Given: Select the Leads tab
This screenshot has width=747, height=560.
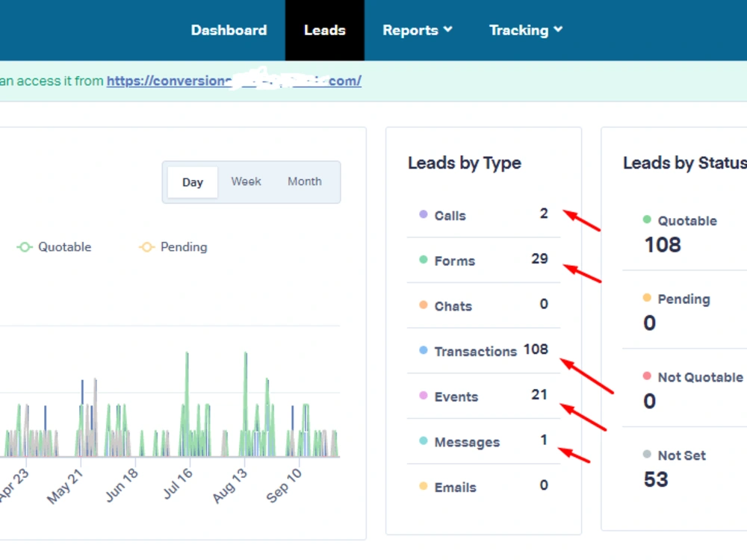Looking at the screenshot, I should pyautogui.click(x=325, y=30).
